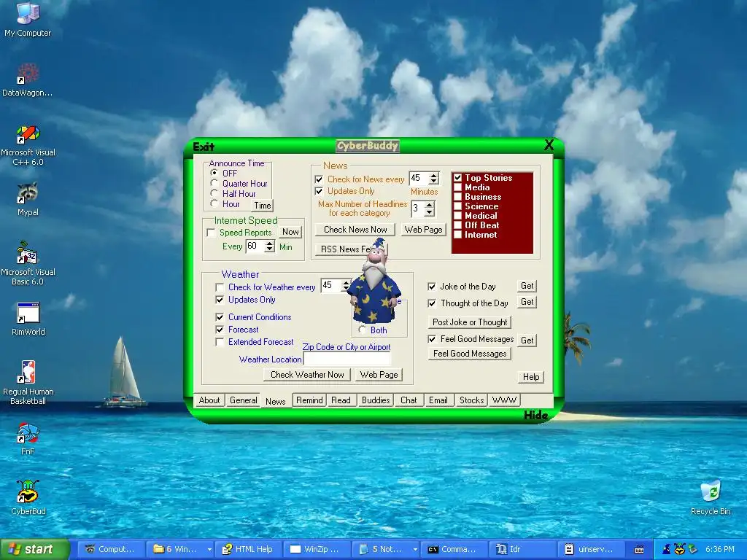Image resolution: width=747 pixels, height=560 pixels.
Task: Click the weather interval field showing 45
Action: (331, 285)
